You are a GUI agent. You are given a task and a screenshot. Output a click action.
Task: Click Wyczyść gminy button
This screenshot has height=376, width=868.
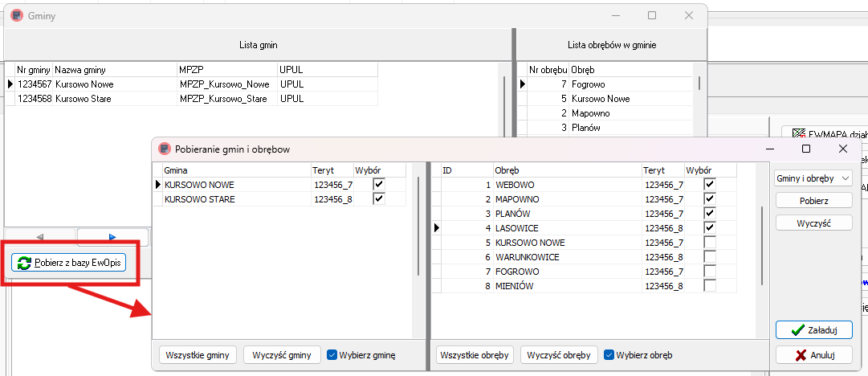pos(283,355)
